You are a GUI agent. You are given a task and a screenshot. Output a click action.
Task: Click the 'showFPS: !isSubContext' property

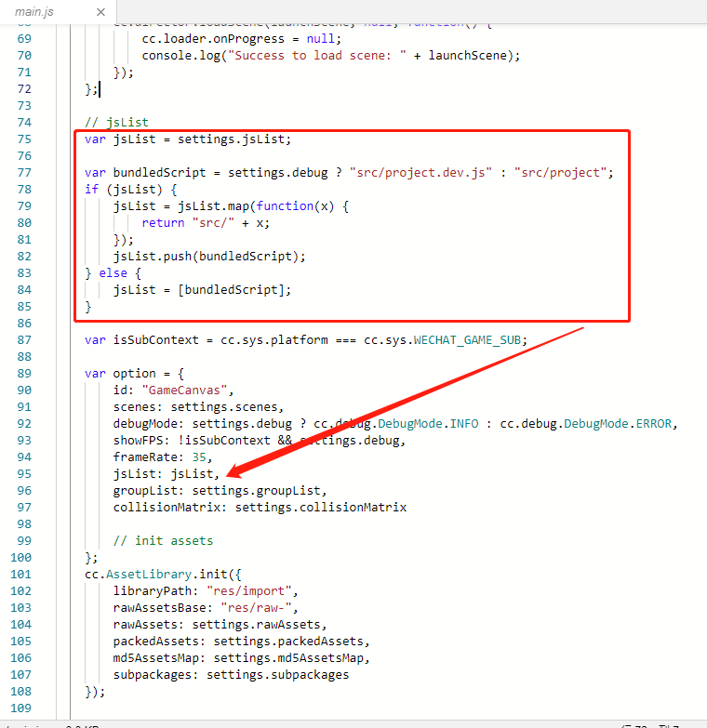coord(192,441)
